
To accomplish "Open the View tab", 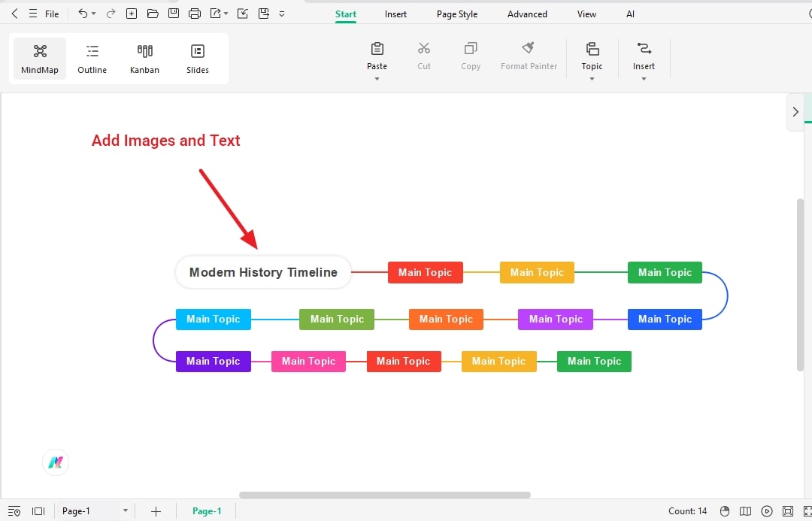I will click(x=586, y=14).
